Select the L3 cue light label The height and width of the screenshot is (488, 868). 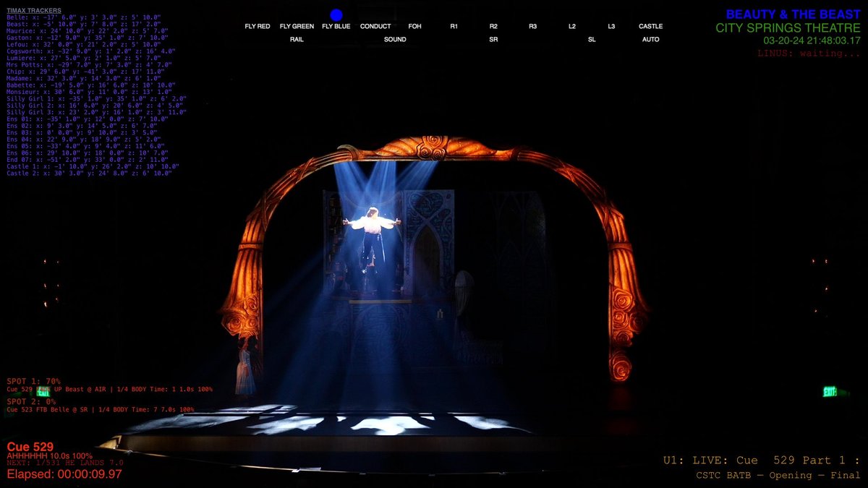pos(611,26)
